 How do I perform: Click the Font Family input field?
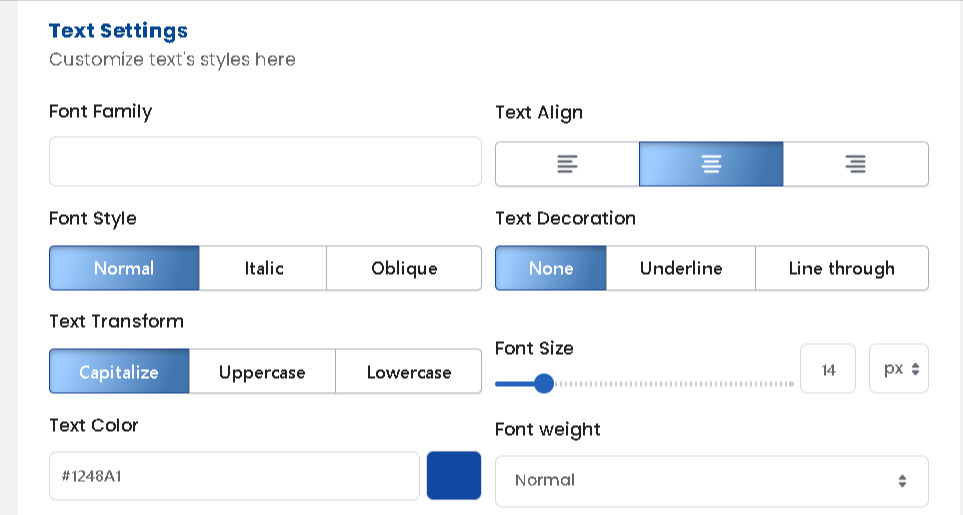pyautogui.click(x=265, y=162)
